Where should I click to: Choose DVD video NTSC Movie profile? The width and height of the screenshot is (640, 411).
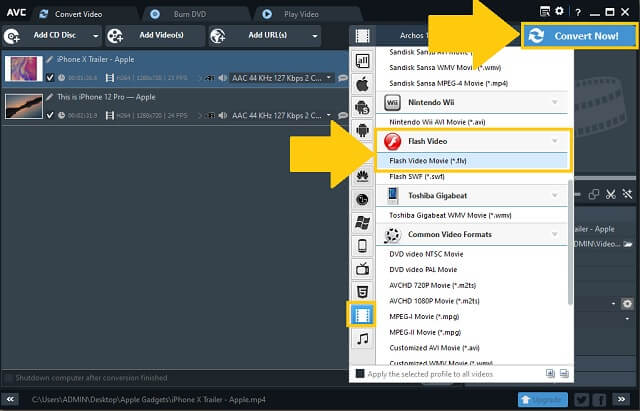[471, 254]
